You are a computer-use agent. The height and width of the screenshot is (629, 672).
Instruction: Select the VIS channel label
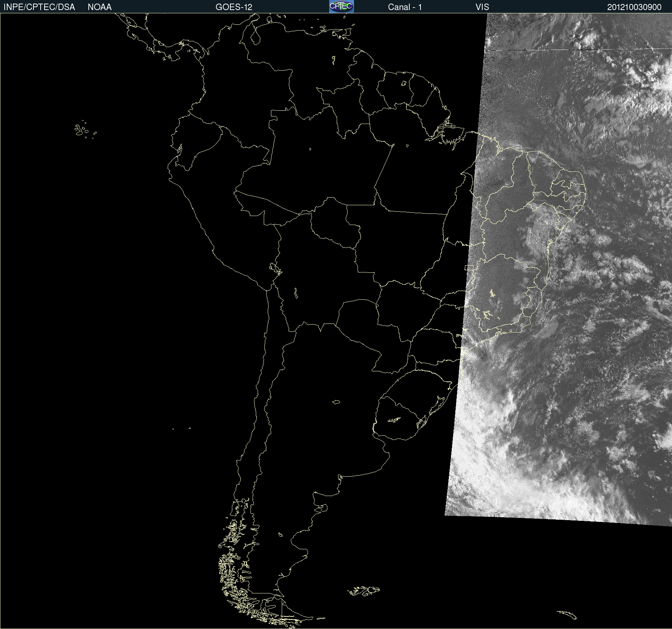click(x=482, y=7)
